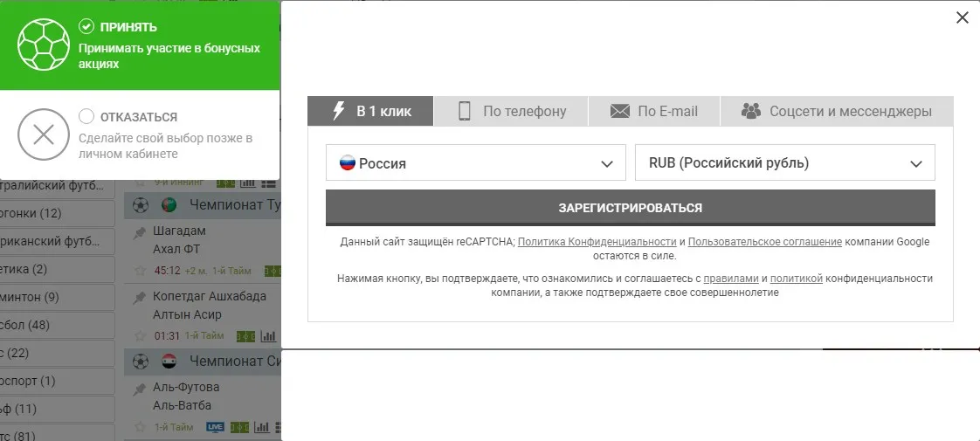Open the pitch icon in Копетдаг match row

pos(245,337)
